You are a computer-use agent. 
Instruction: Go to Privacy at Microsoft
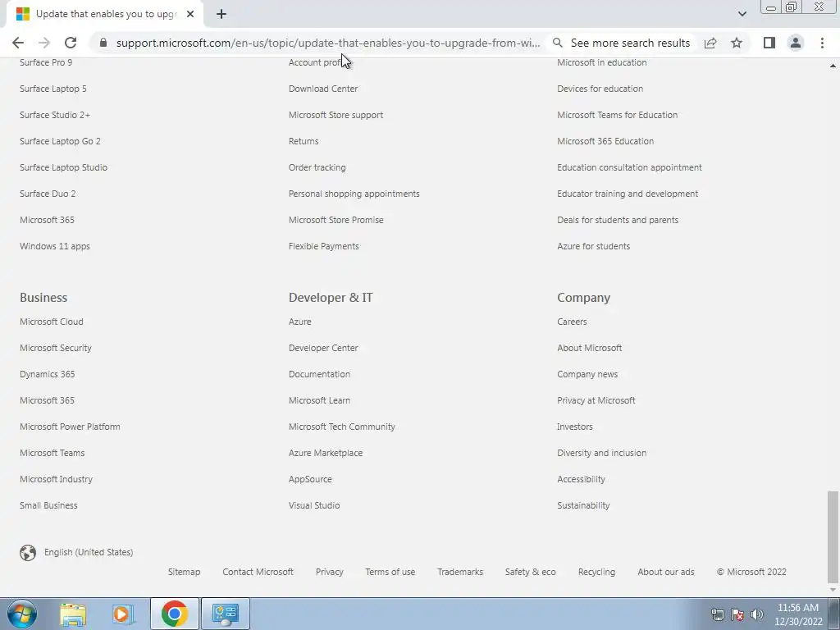(x=596, y=400)
